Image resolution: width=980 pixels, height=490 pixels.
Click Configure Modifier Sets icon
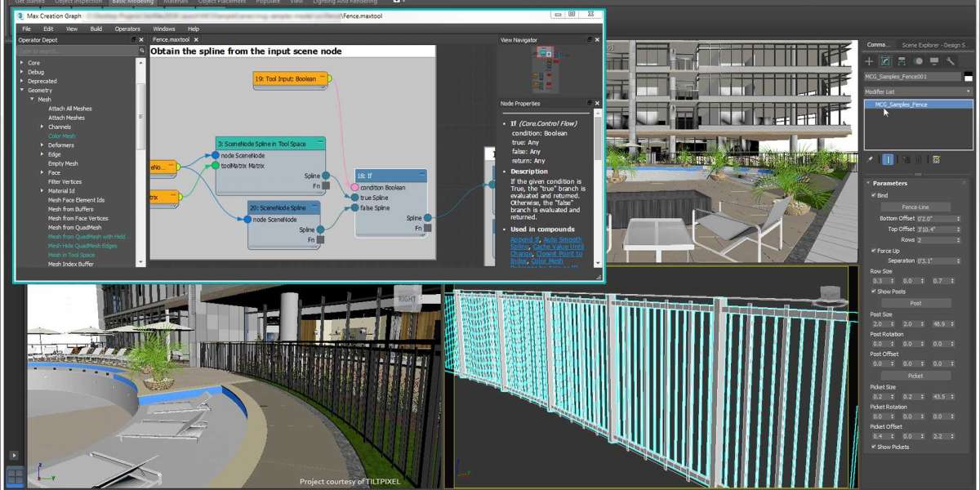coord(936,160)
